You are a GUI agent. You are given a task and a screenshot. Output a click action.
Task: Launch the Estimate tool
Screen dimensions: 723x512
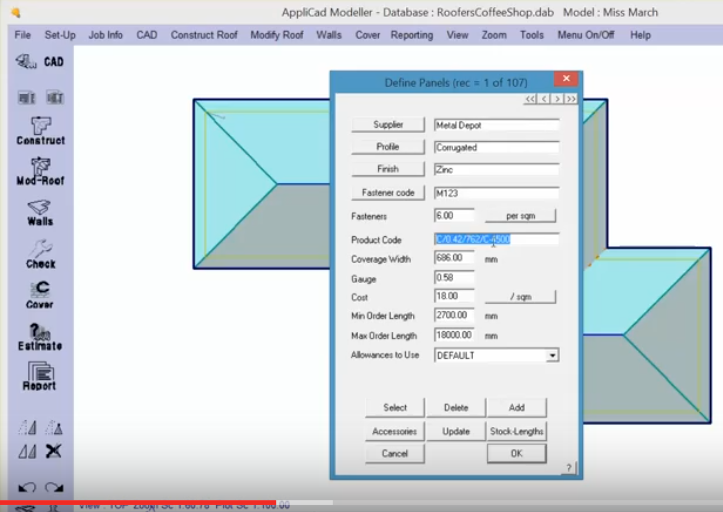coord(40,335)
